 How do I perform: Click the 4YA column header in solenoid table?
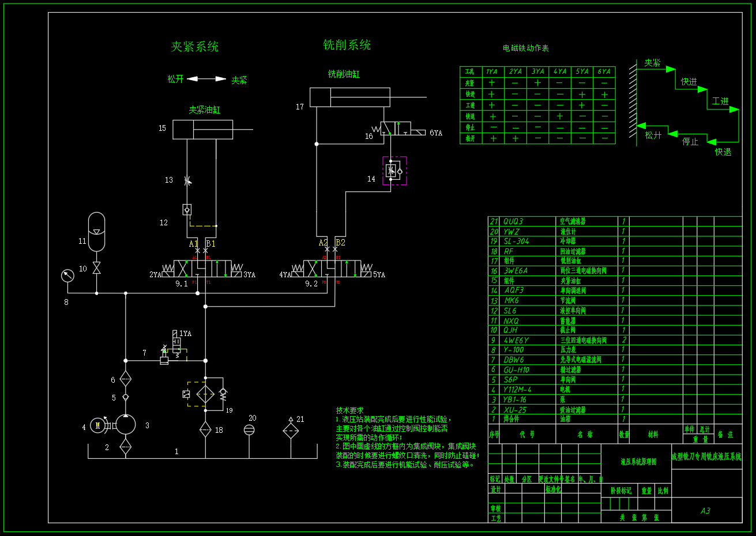[x=560, y=71]
